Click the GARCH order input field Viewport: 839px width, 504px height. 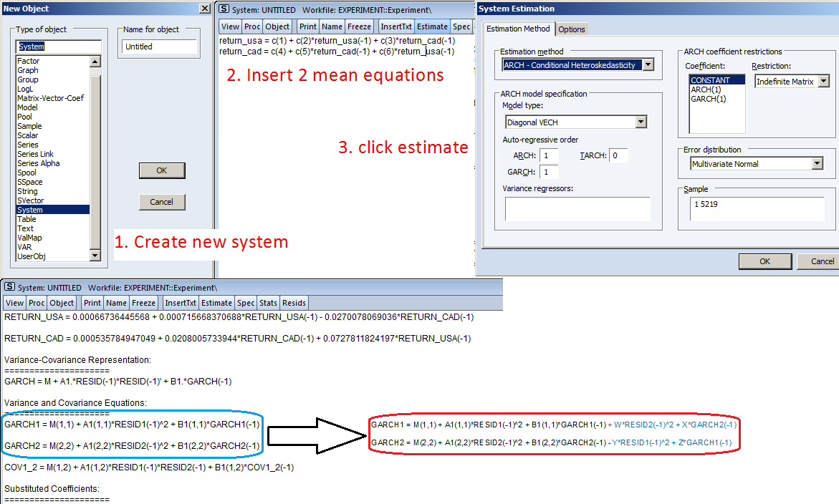pyautogui.click(x=549, y=172)
